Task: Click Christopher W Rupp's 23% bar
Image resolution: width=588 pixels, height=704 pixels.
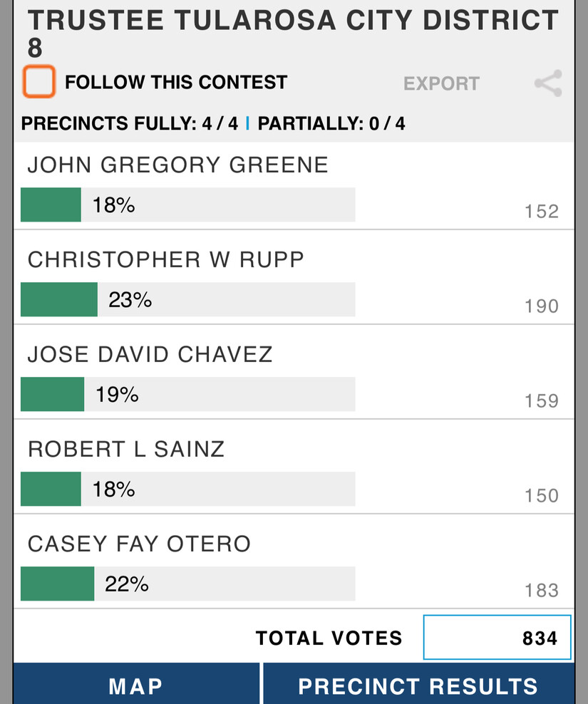Action: pos(59,300)
